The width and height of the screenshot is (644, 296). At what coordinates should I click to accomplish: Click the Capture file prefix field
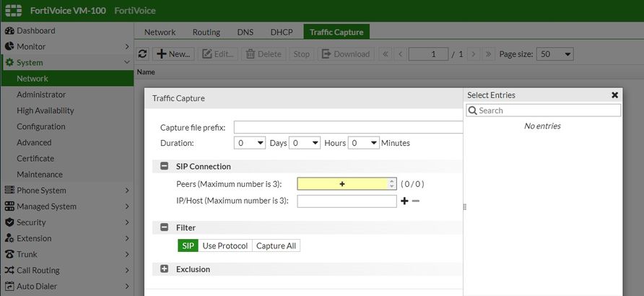coord(348,127)
